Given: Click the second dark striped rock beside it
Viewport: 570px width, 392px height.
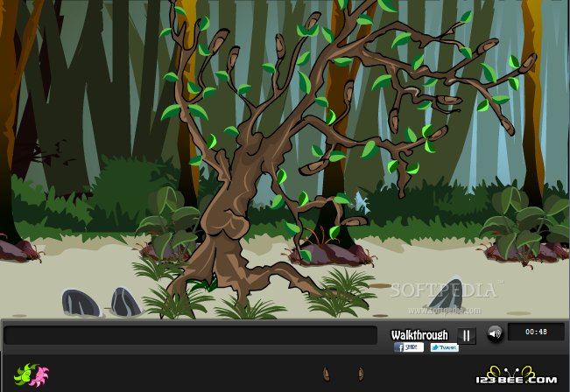Looking at the screenshot, I should (126, 302).
